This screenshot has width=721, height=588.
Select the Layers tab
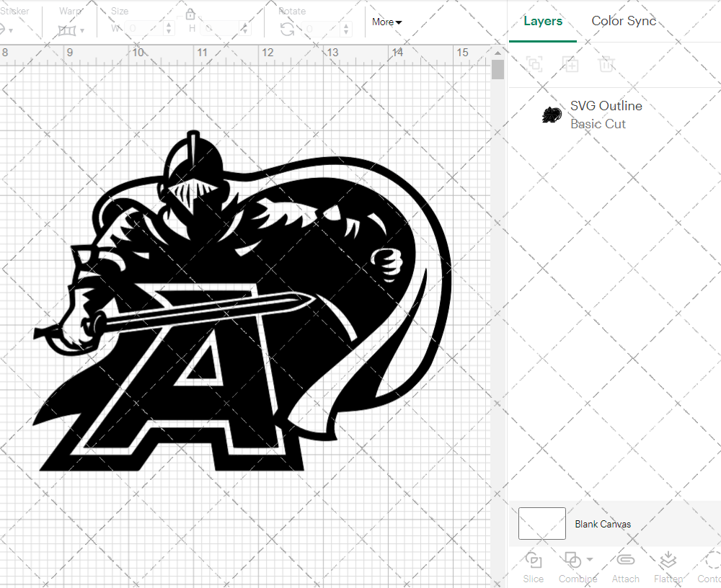[x=543, y=21]
